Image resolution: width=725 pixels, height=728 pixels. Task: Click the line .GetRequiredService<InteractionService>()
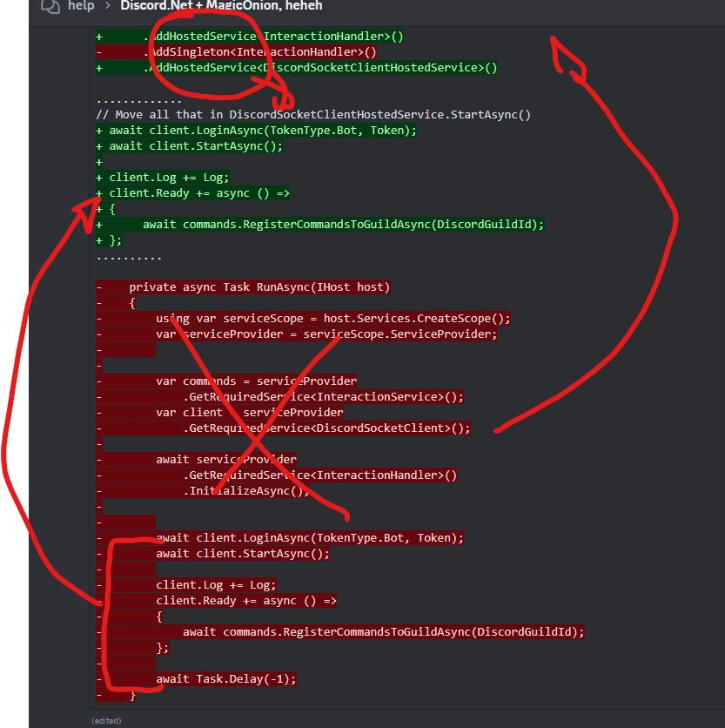click(x=280, y=397)
